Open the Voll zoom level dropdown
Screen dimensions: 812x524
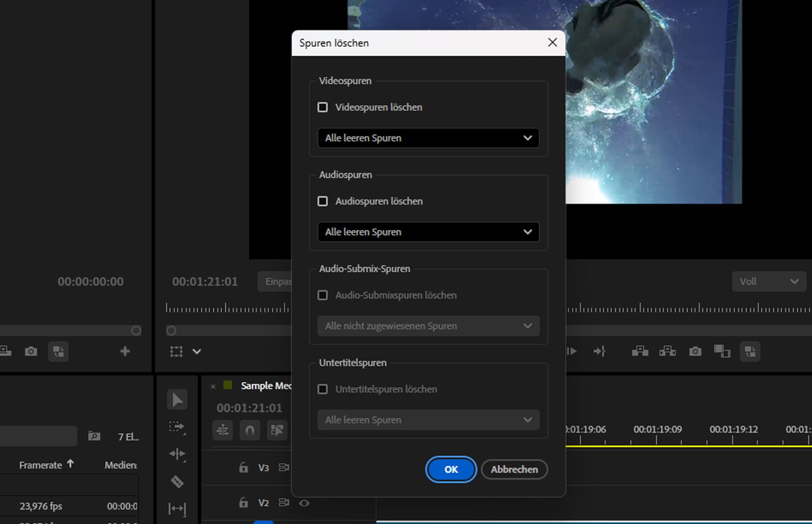click(x=769, y=281)
